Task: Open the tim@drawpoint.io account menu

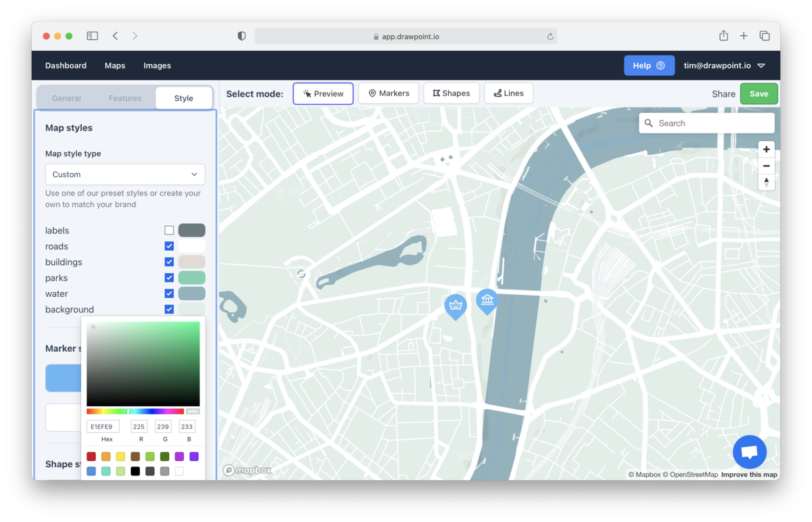Action: click(724, 66)
